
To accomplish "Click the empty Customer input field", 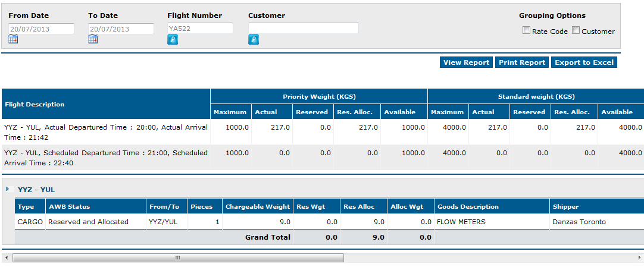I will point(303,29).
